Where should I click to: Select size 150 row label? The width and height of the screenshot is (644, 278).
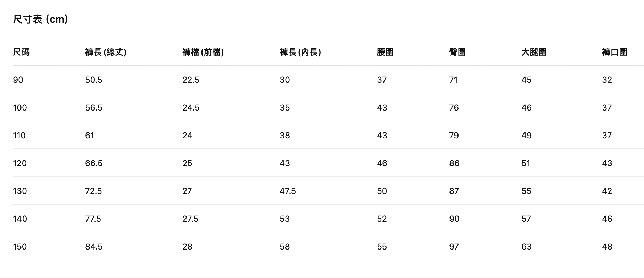tap(20, 247)
